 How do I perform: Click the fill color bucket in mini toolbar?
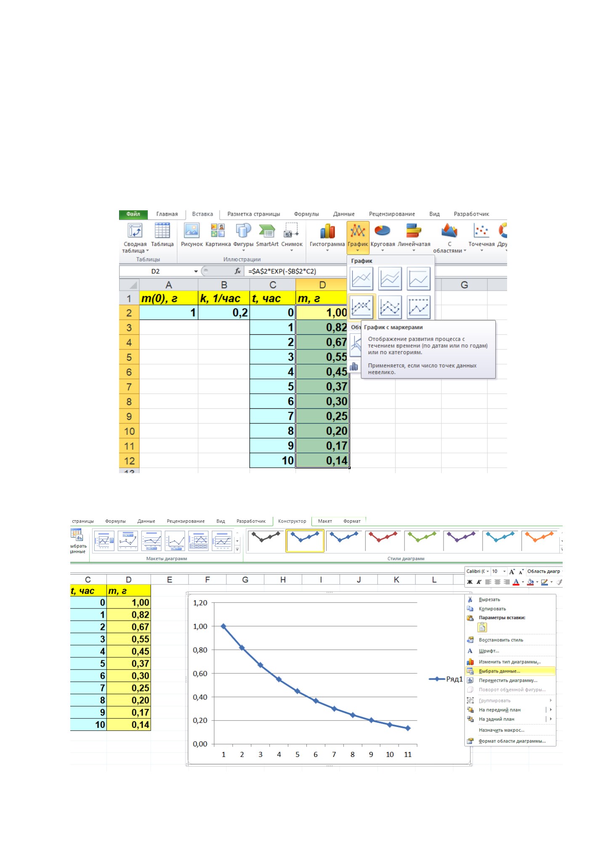[530, 582]
